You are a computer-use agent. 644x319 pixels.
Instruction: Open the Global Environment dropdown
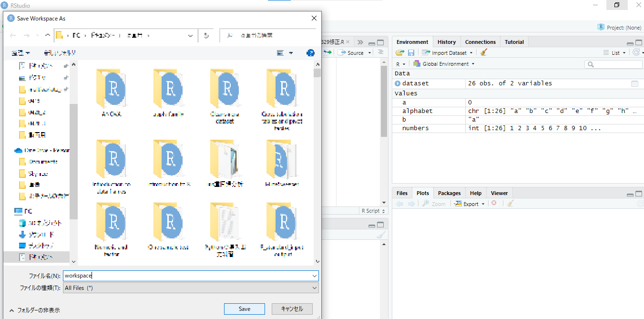(x=444, y=64)
